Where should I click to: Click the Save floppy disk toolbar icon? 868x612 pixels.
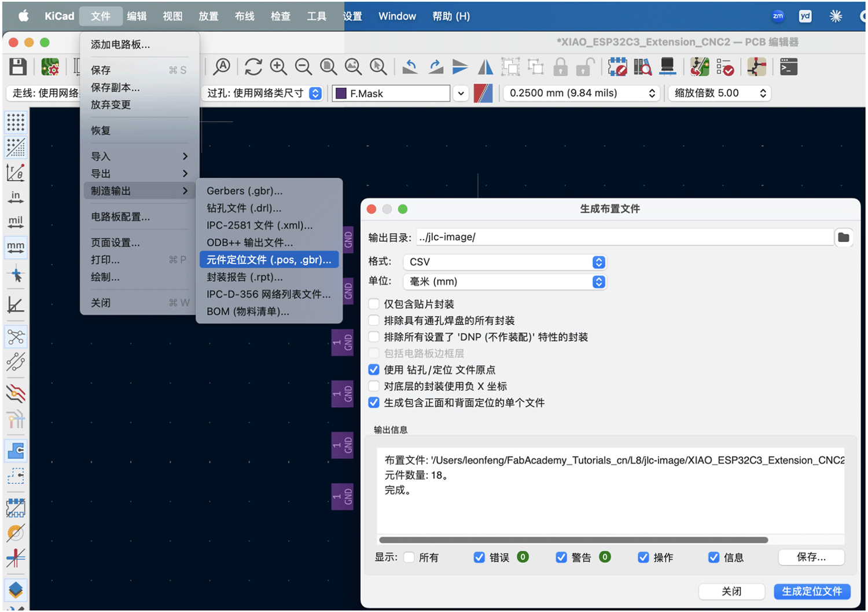click(18, 67)
